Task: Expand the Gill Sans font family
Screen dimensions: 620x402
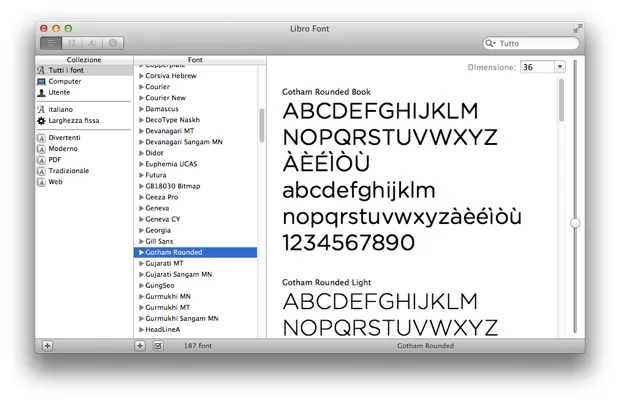Action: pos(141,241)
